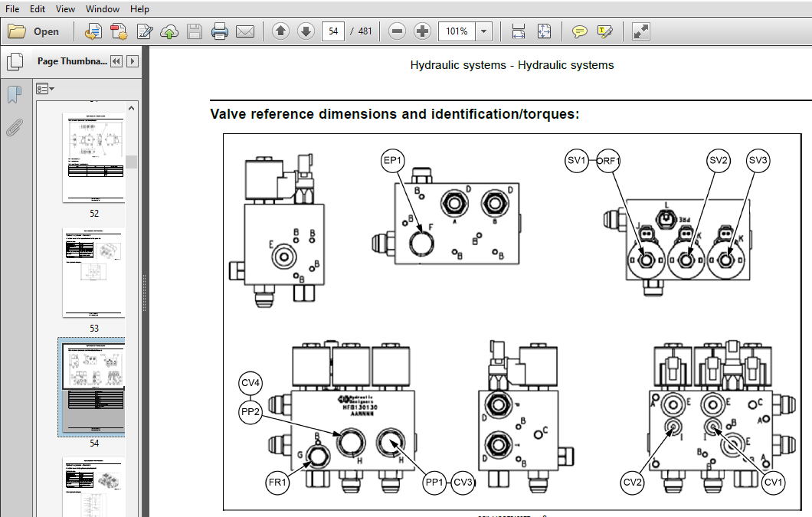Screen dimensions: 812x517
Task: Click page label 52 under thumbnail
Action: coord(93,214)
